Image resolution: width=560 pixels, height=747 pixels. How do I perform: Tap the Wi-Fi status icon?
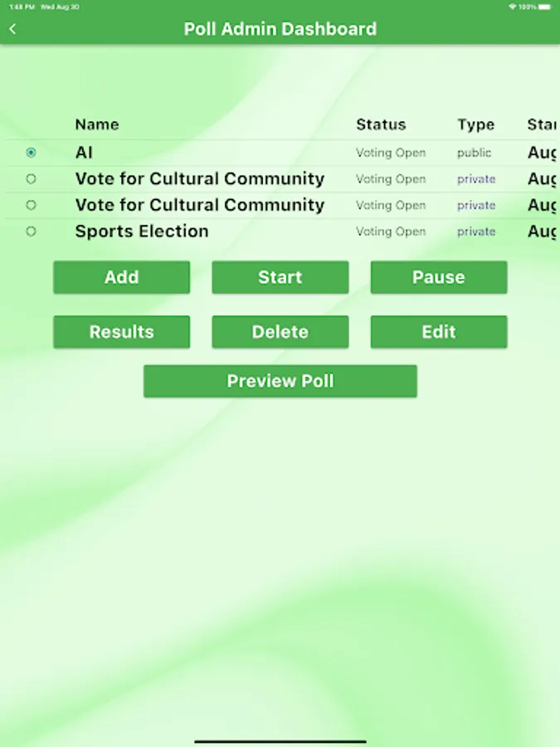click(x=513, y=6)
